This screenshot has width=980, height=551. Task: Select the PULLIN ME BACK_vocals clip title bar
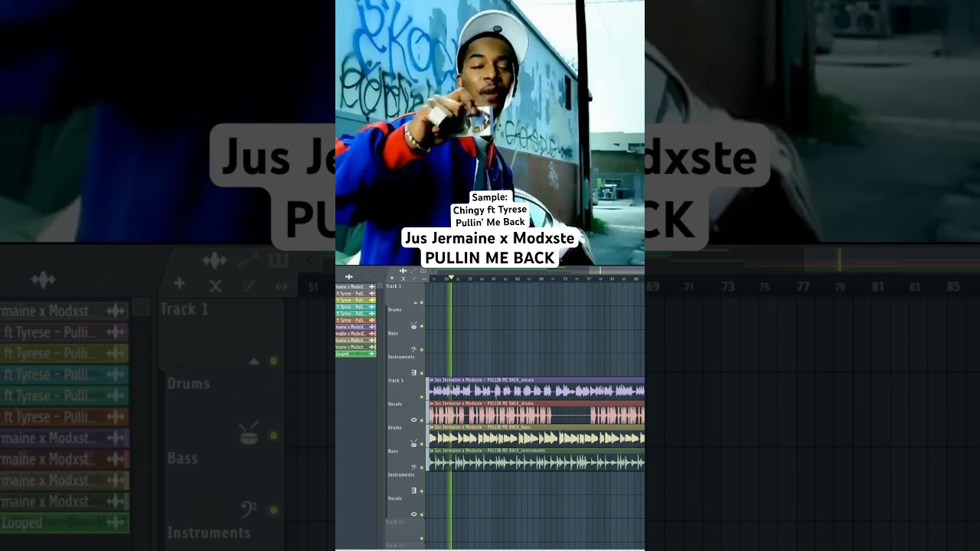pos(536,380)
